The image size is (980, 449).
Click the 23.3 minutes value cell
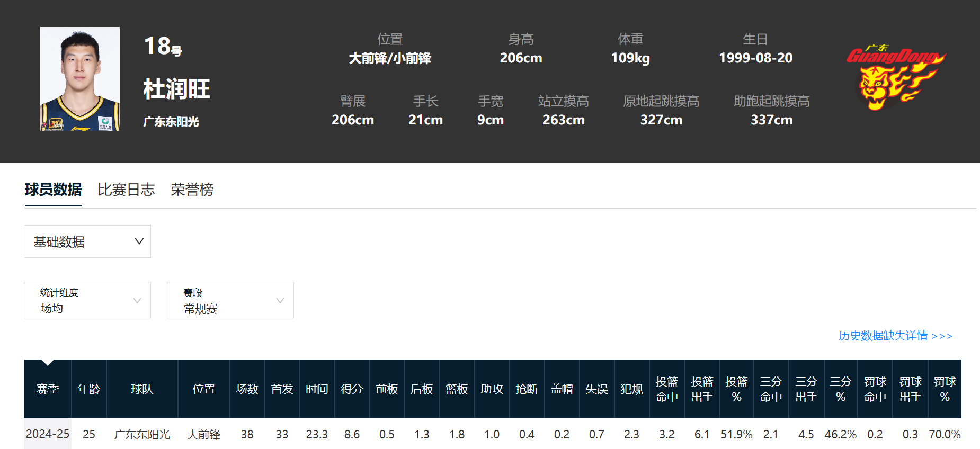click(x=317, y=435)
